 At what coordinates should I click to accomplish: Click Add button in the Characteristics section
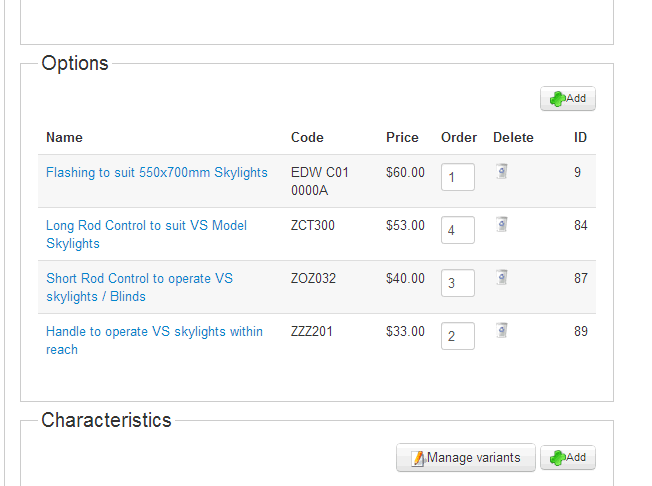567,458
